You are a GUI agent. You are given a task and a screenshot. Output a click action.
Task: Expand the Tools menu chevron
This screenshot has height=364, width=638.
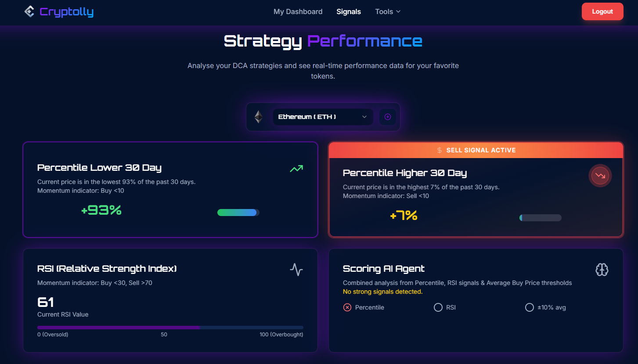click(398, 12)
